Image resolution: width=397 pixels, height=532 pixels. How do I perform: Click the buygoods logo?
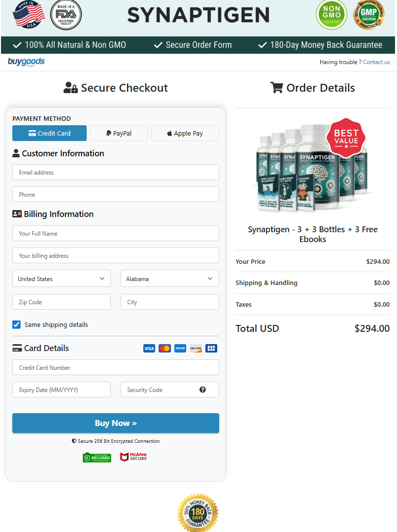[26, 62]
